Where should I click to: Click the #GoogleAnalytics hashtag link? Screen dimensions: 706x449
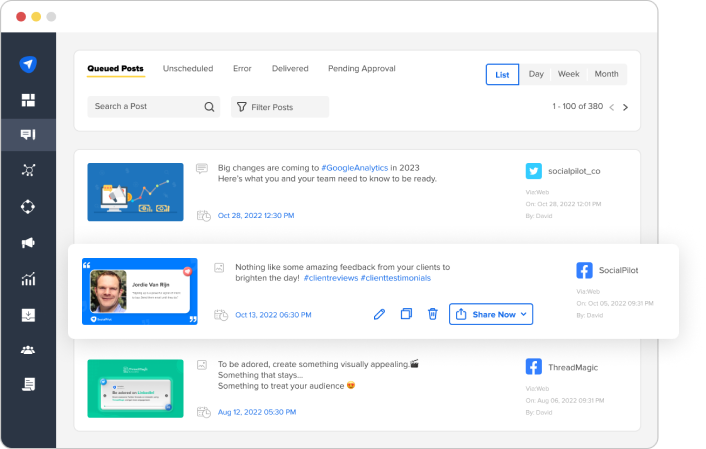(x=354, y=168)
